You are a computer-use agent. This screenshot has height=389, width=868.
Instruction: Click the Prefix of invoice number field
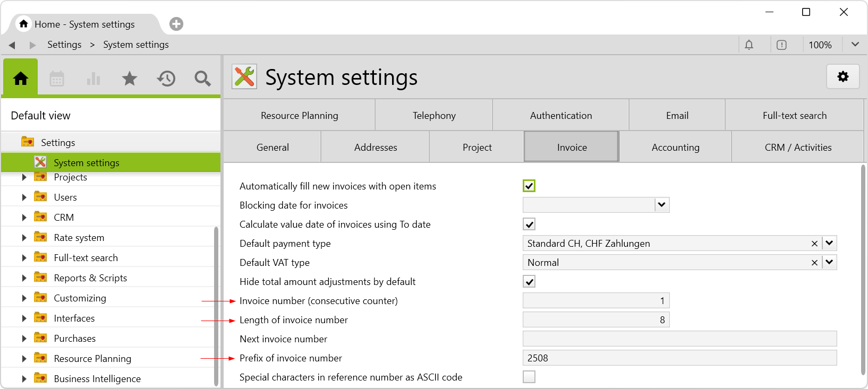tap(679, 358)
